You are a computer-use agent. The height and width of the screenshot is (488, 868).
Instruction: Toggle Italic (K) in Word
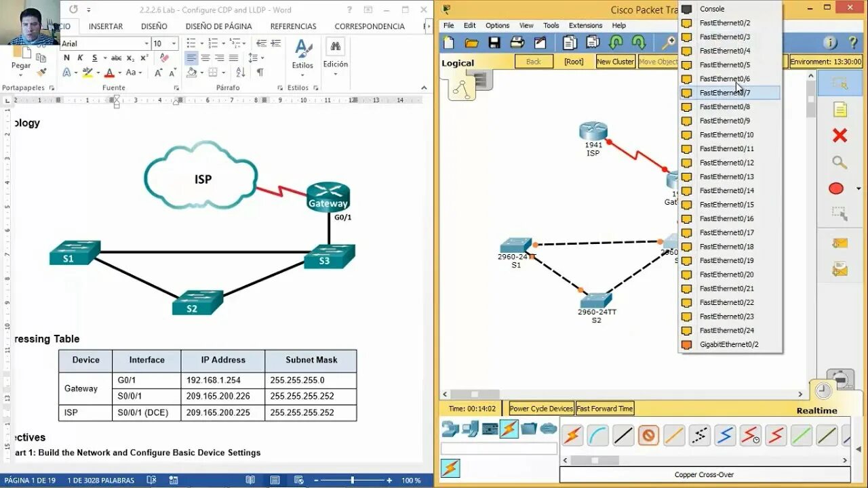80,58
